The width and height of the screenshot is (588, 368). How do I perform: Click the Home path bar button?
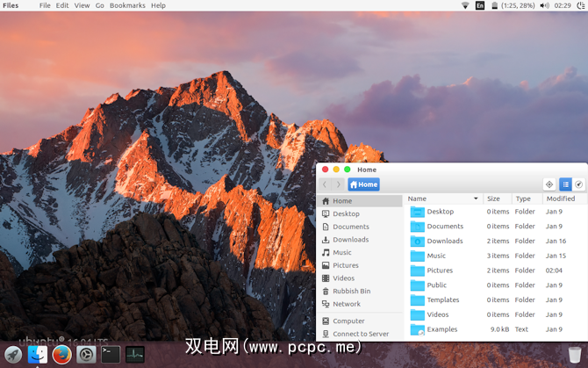[x=363, y=184]
